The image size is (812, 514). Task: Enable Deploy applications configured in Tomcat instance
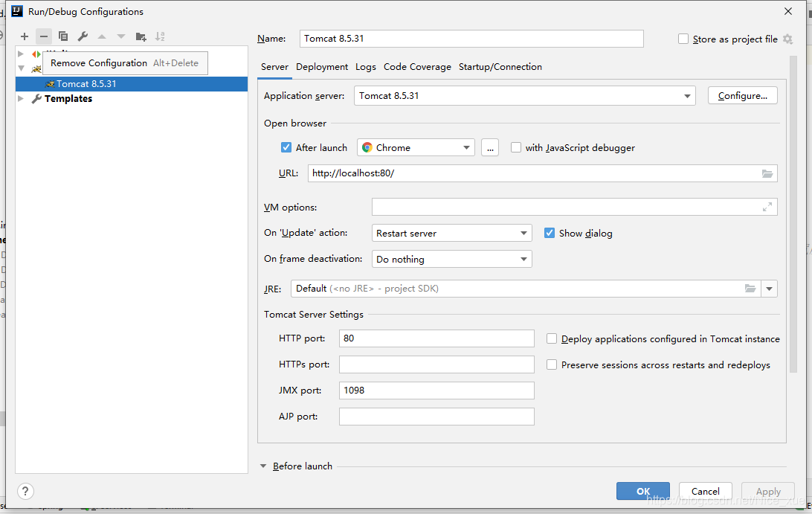(x=552, y=339)
